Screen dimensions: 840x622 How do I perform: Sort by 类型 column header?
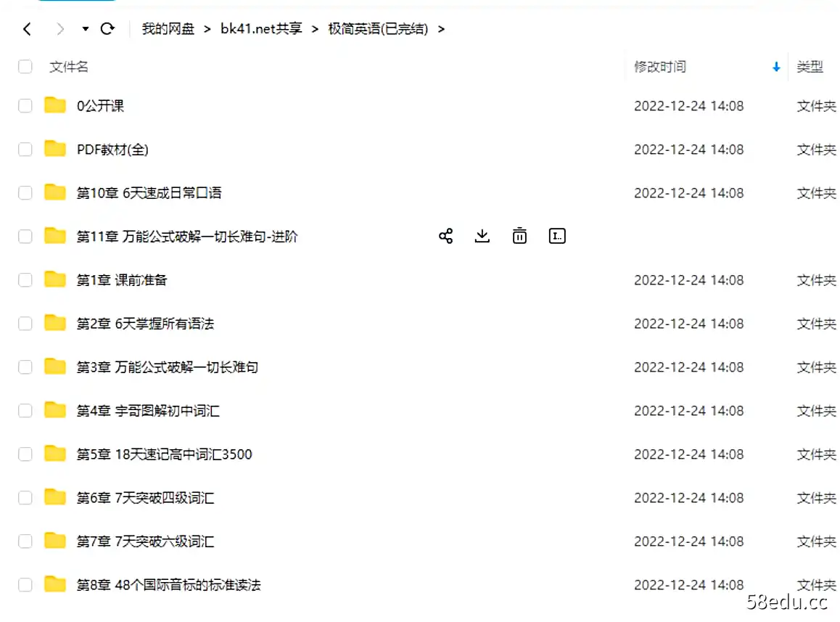[810, 67]
